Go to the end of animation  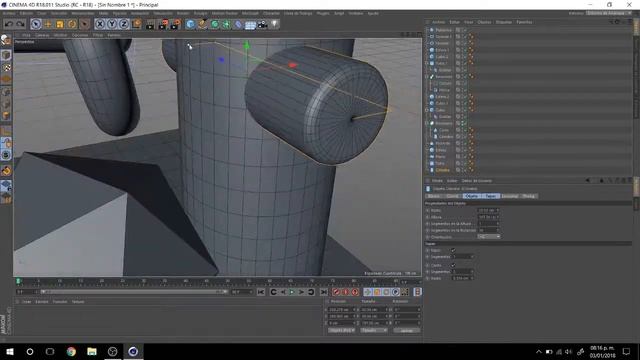324,292
